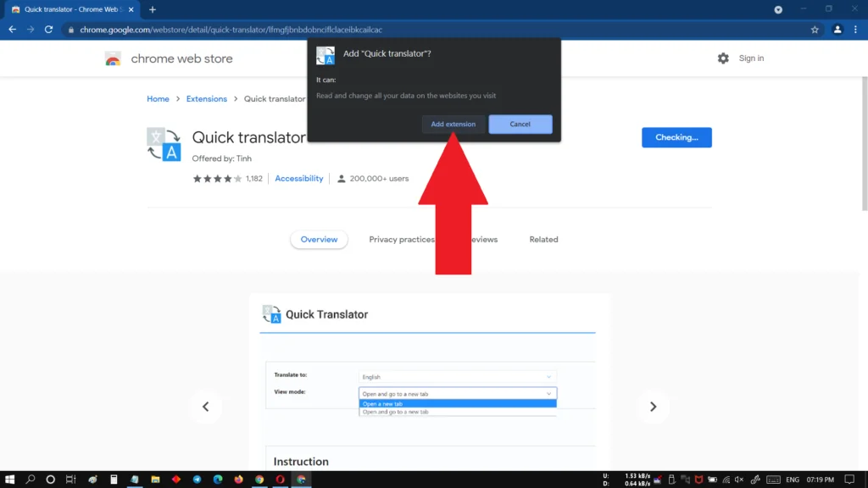
Task: Click the Quick Translator screenshot preview
Action: (x=430, y=382)
